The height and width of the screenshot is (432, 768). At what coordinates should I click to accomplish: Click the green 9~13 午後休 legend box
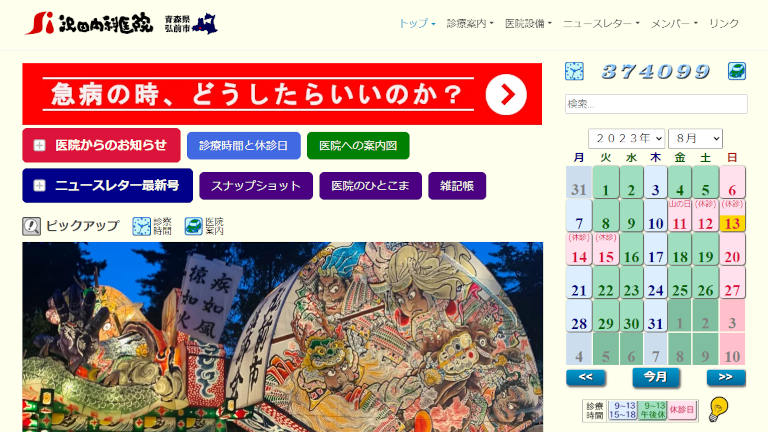[x=652, y=410]
